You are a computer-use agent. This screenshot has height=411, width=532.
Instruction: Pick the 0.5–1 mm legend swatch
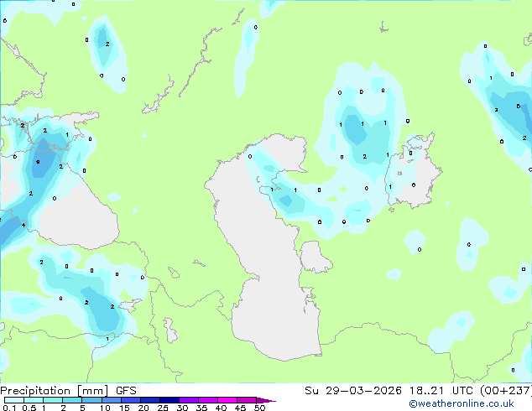(x=34, y=400)
